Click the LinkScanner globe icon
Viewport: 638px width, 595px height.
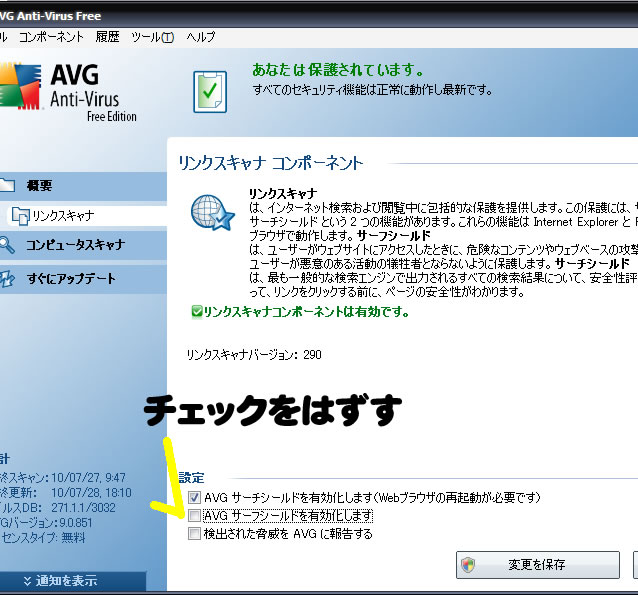click(x=213, y=212)
